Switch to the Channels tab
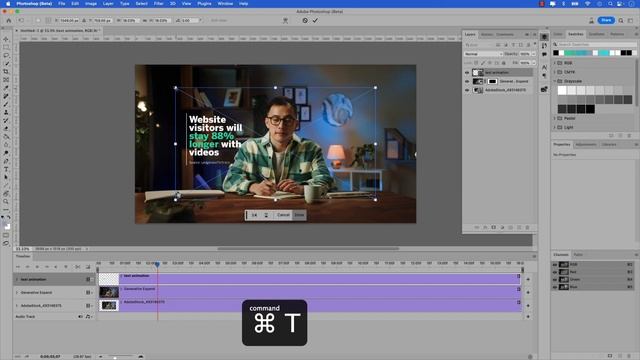The height and width of the screenshot is (360, 640). pos(561,255)
